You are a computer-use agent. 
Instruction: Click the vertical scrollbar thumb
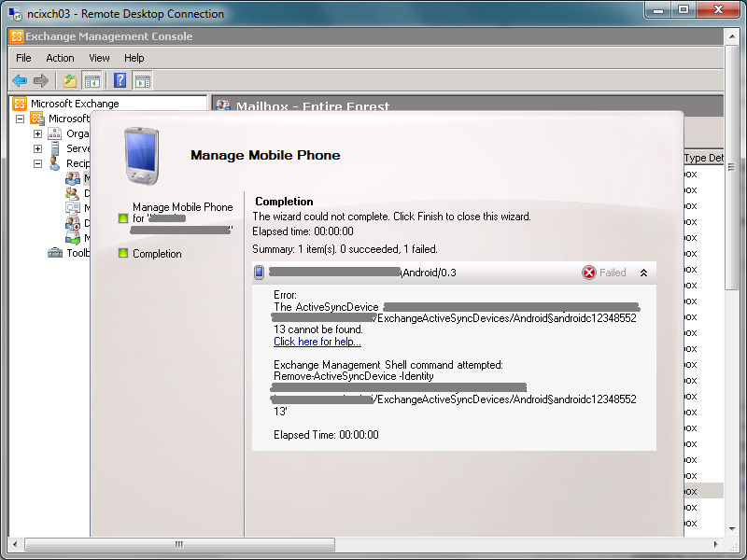[x=731, y=167]
